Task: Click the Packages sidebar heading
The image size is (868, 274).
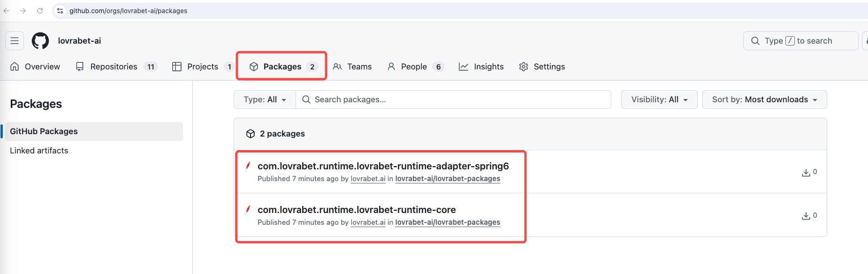Action: pos(36,104)
